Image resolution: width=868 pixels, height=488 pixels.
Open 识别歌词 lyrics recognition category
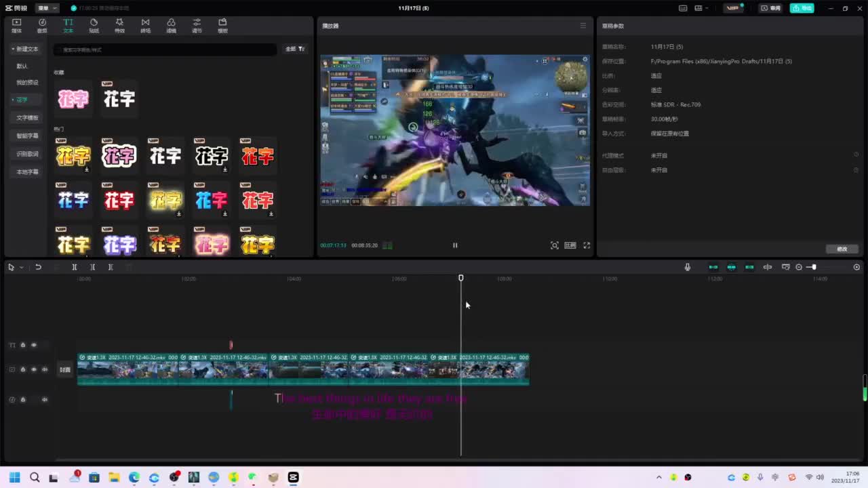point(27,154)
